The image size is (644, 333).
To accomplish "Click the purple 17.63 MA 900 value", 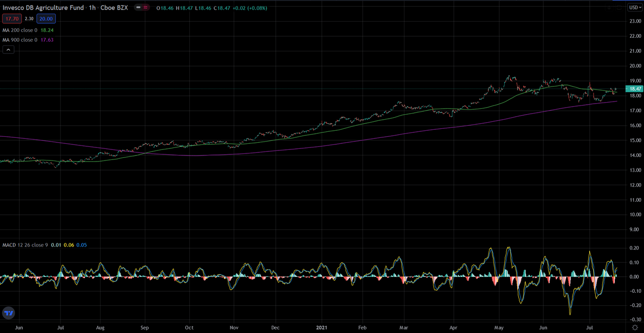I will tap(46, 40).
